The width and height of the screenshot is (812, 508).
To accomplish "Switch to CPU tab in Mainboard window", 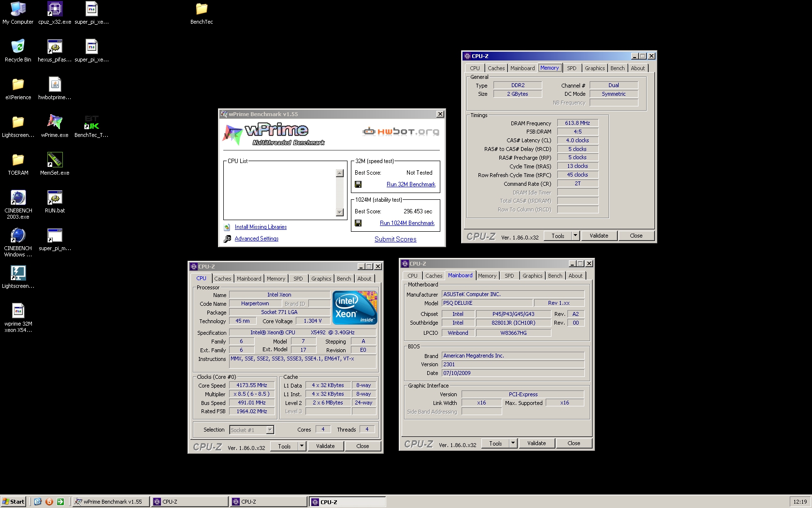I will click(412, 276).
